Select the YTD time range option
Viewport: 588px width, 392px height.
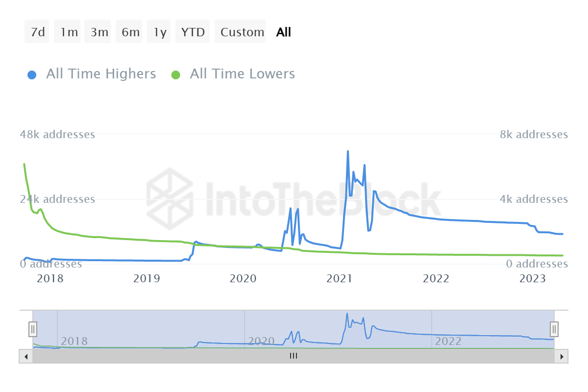(x=193, y=31)
